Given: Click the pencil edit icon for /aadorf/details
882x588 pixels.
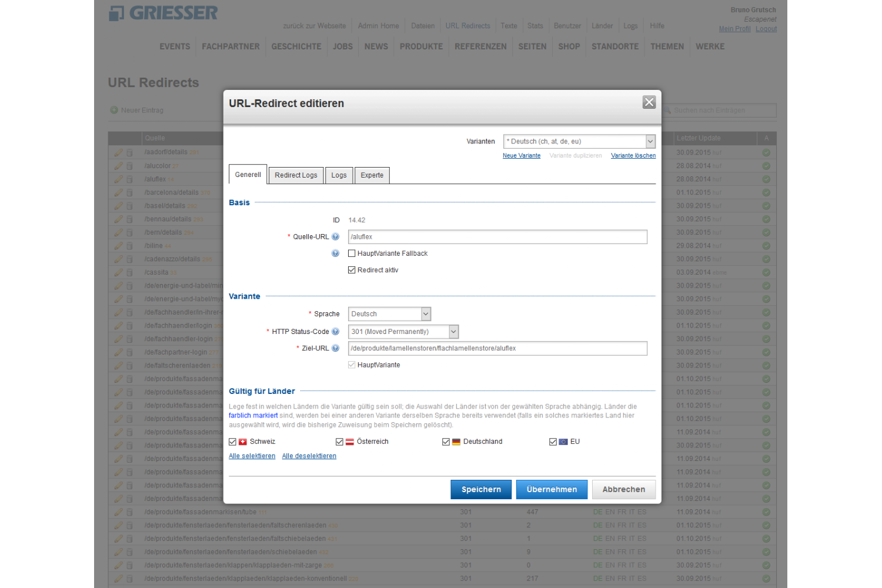Looking at the screenshot, I should pos(118,152).
